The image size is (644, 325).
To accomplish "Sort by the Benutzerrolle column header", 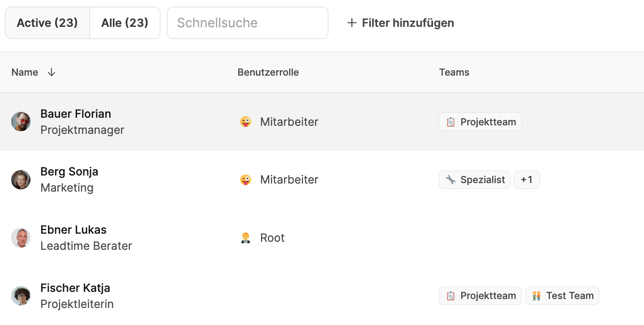I will click(x=268, y=73).
